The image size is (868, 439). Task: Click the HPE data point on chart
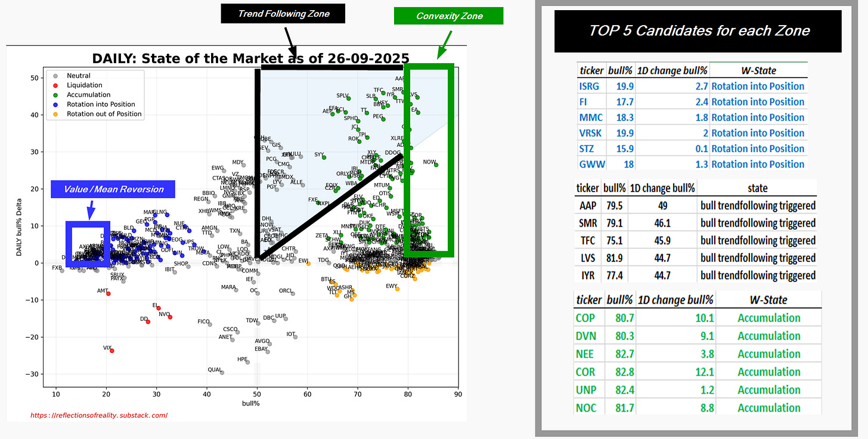(x=248, y=362)
